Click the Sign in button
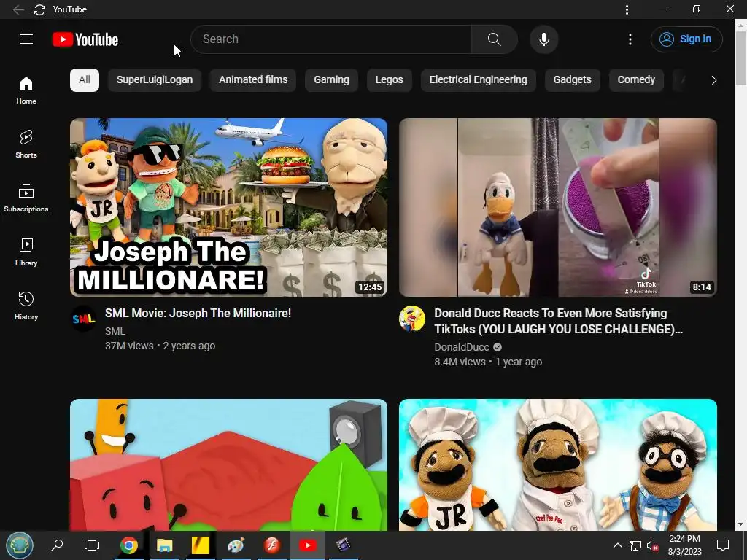 [x=686, y=39]
